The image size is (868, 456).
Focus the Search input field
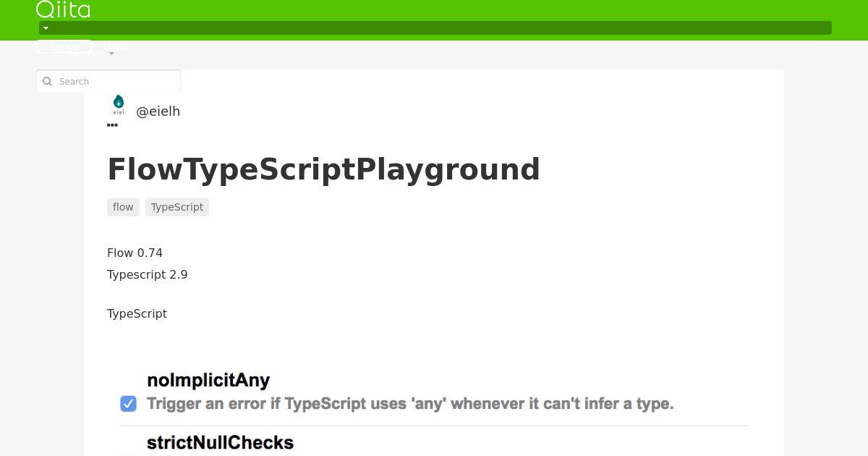pyautogui.click(x=109, y=81)
